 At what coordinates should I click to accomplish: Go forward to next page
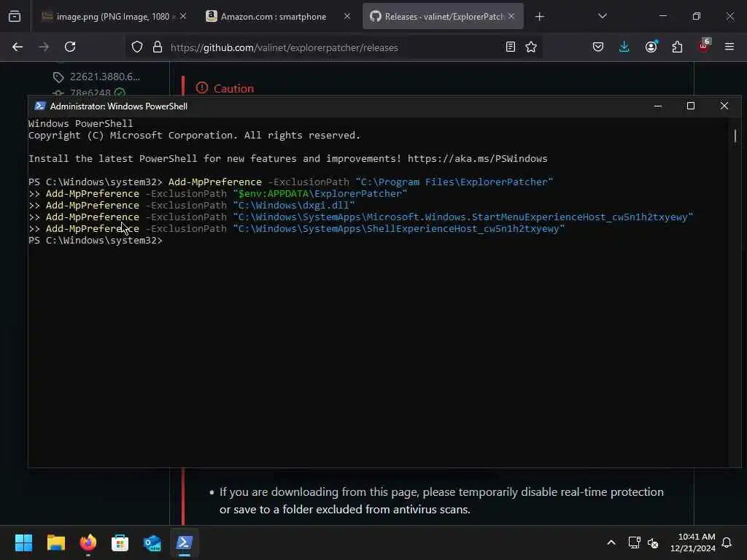(44, 47)
